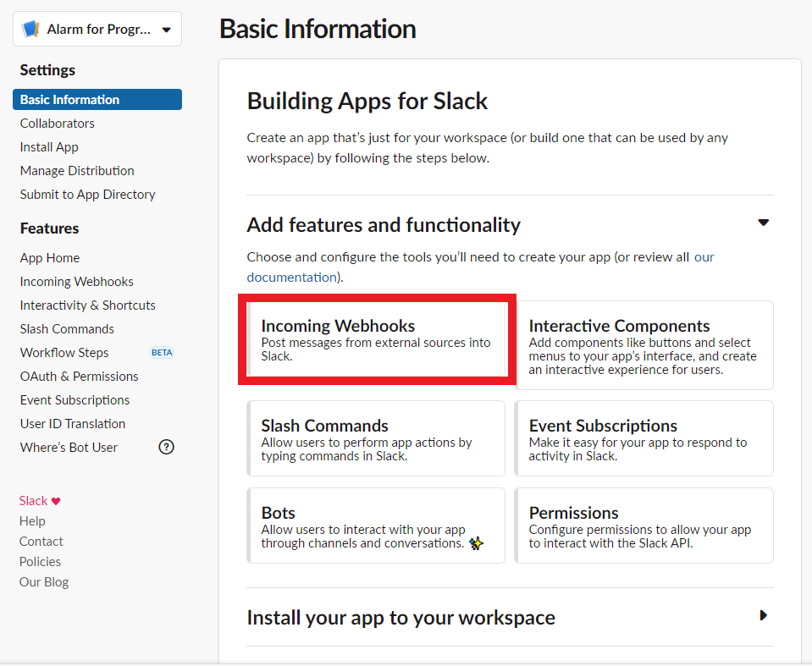Open Submit to App Directory page

click(x=87, y=195)
